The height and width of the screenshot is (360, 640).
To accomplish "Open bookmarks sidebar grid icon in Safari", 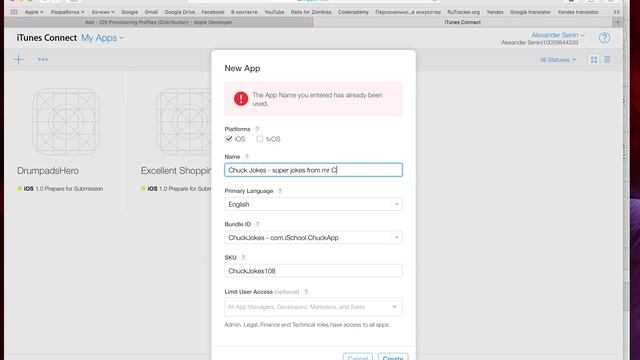I will 14,12.
